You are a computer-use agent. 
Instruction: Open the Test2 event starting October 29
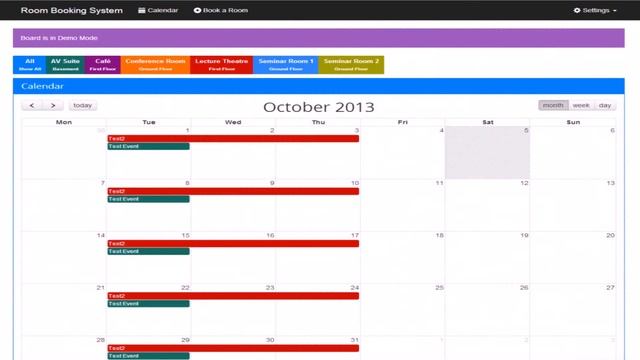click(233, 348)
